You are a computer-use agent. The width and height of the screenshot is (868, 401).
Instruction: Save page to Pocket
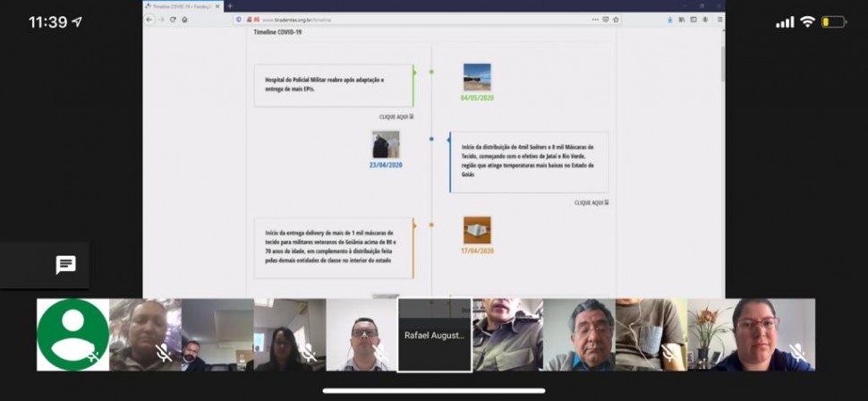click(606, 20)
